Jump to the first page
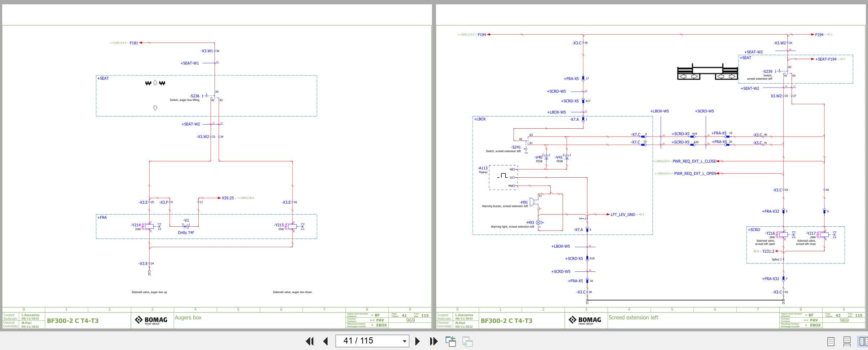This screenshot has width=868, height=350. (x=309, y=341)
